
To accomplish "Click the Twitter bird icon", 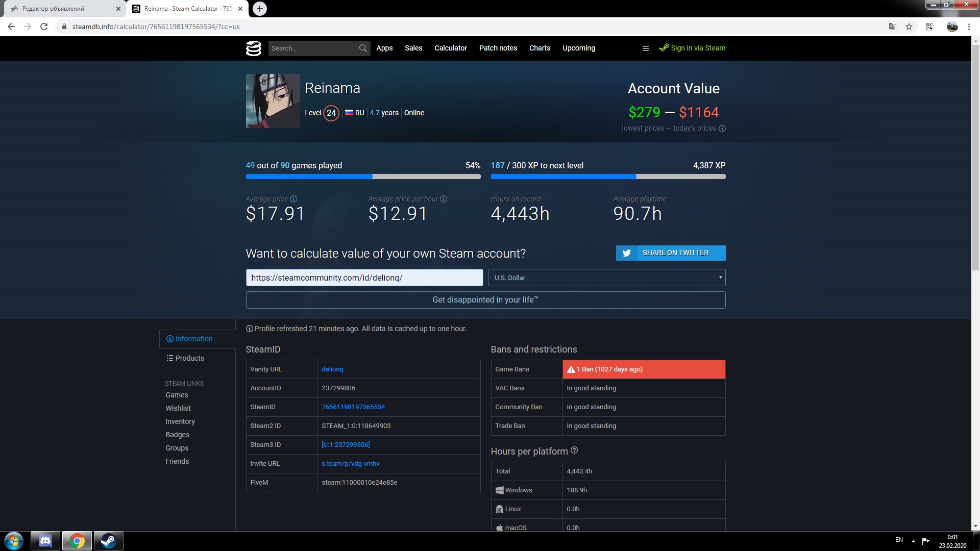I will coord(627,253).
